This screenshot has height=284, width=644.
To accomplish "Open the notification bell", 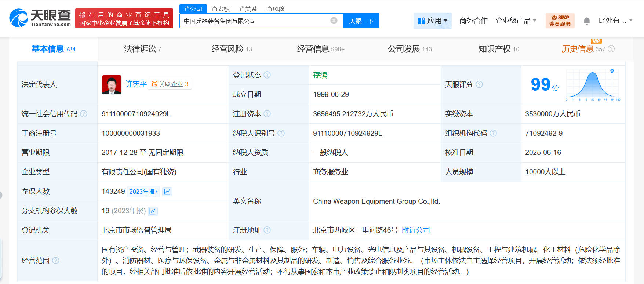I will coord(586,21).
